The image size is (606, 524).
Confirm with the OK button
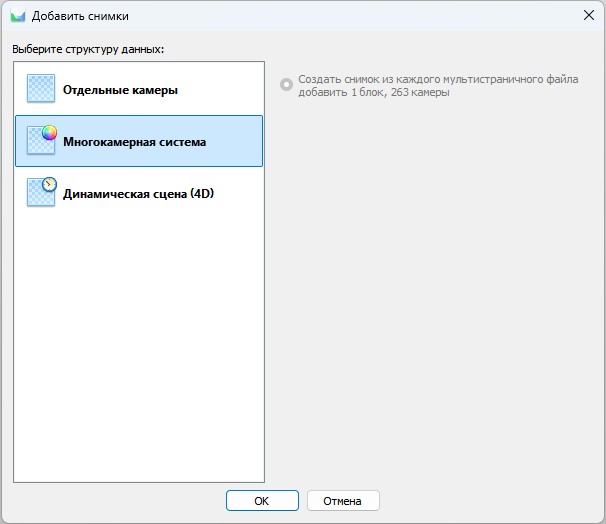pos(262,501)
